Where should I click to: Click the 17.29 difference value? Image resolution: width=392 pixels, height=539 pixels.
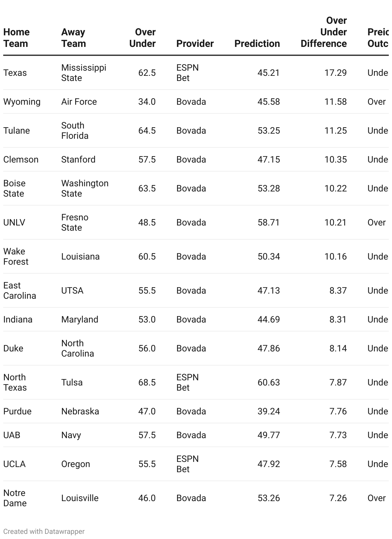(x=335, y=73)
